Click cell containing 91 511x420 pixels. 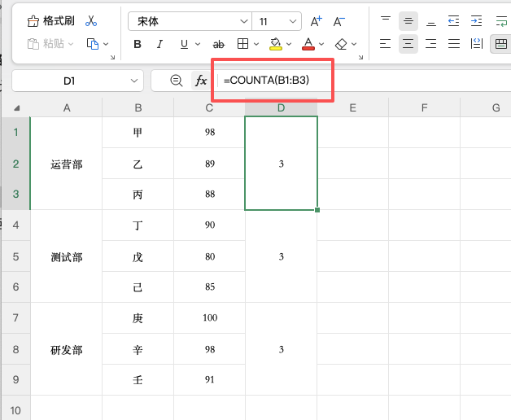210,379
